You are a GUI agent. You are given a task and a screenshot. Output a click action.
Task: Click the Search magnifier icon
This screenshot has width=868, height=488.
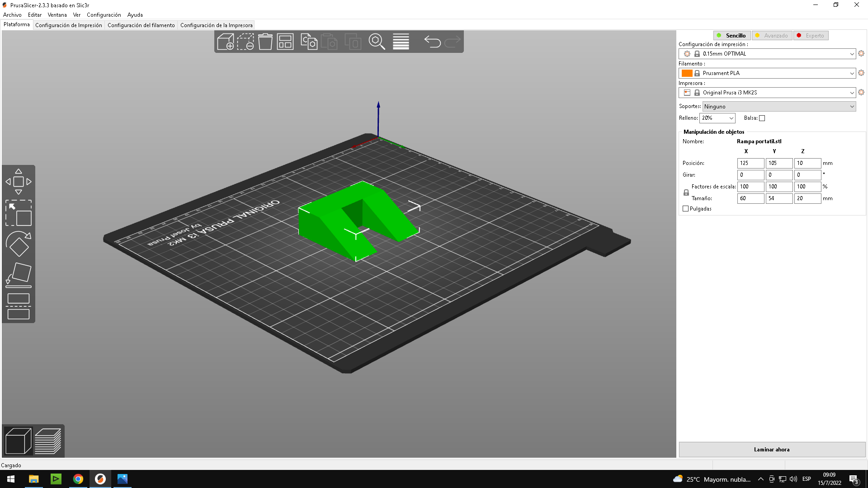[x=377, y=42]
